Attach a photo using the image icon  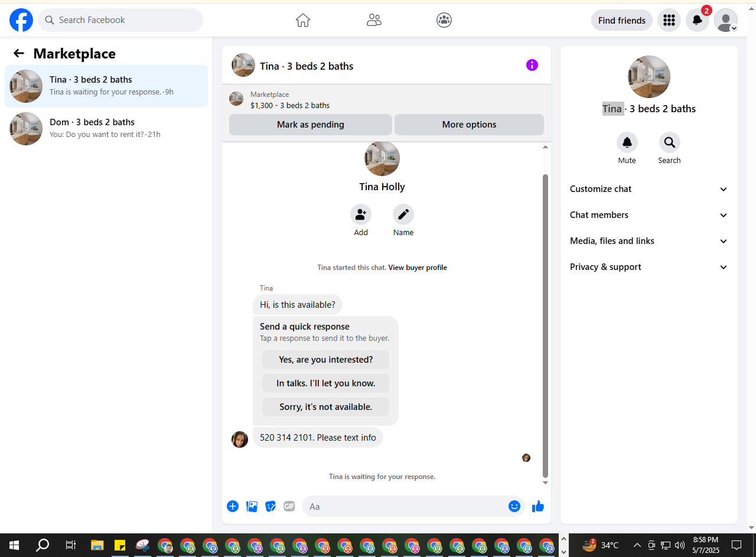[252, 506]
